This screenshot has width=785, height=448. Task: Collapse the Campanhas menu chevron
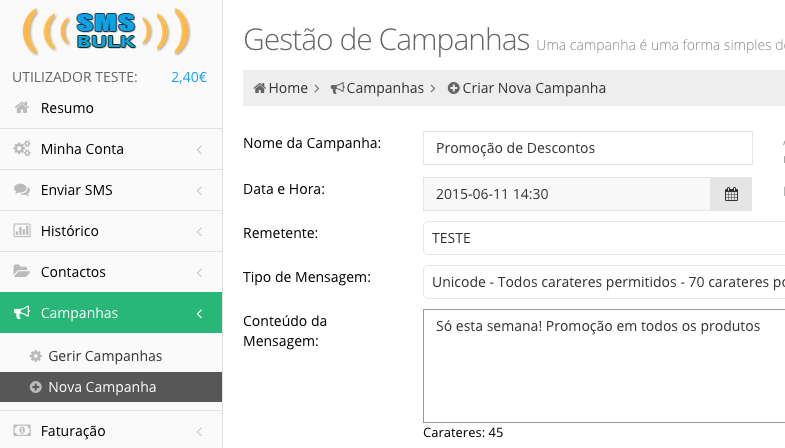click(199, 313)
